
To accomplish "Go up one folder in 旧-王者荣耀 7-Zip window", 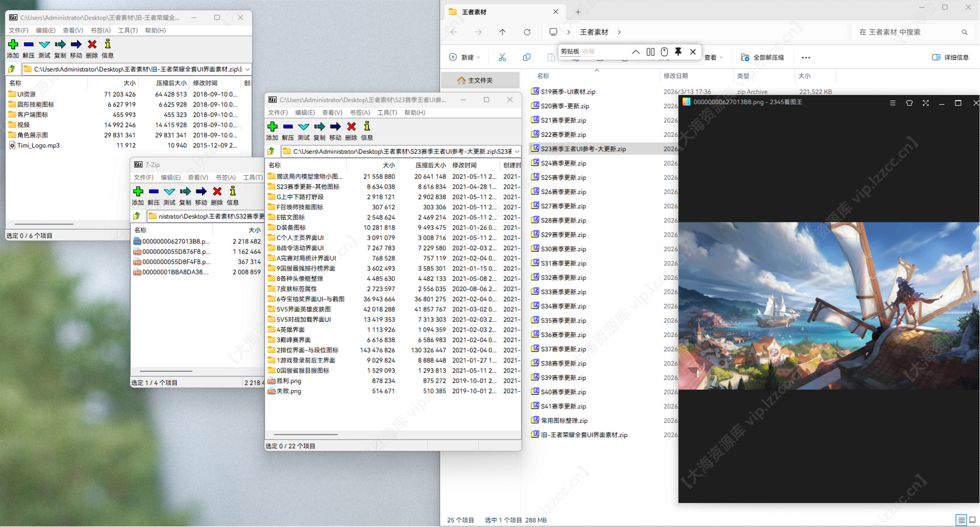I will (x=12, y=69).
